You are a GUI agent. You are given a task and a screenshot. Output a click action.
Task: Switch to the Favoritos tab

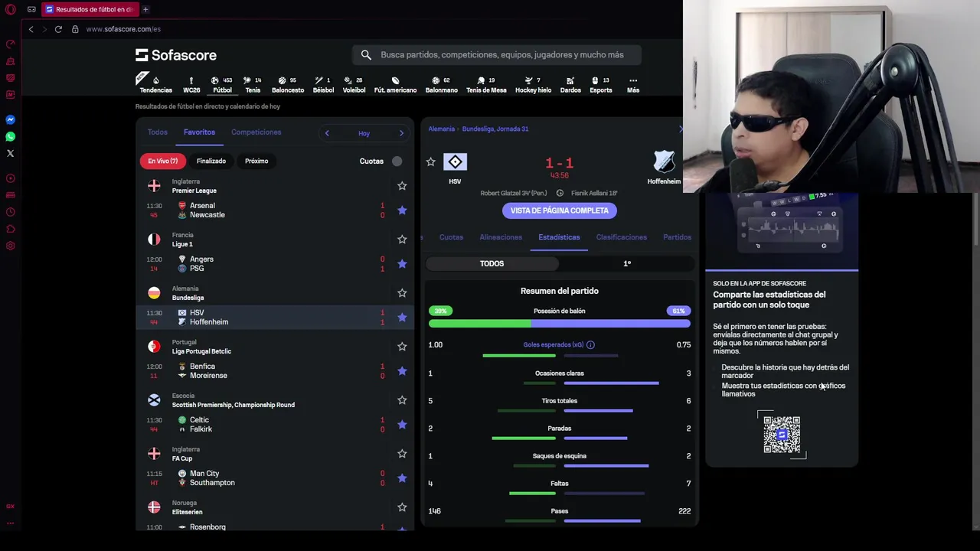(x=199, y=132)
